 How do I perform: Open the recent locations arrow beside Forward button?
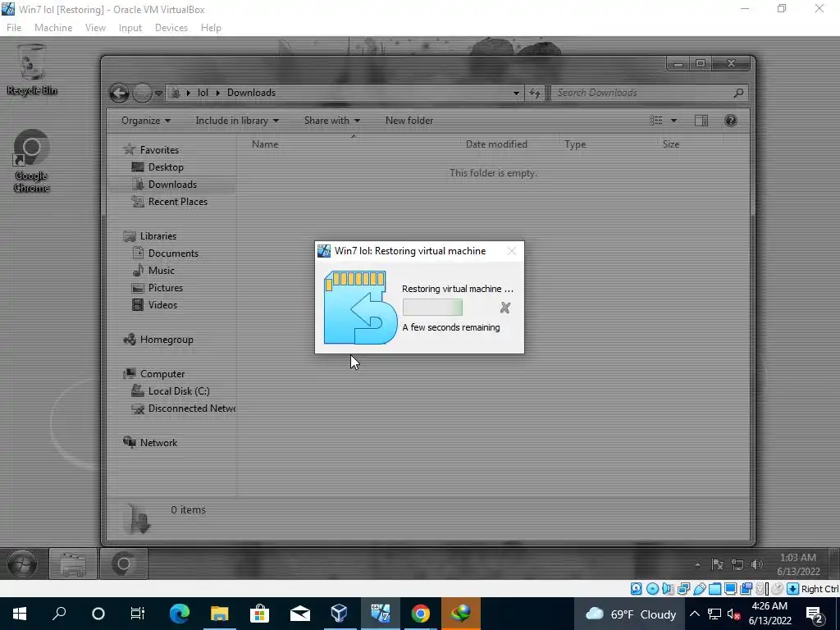coord(158,94)
